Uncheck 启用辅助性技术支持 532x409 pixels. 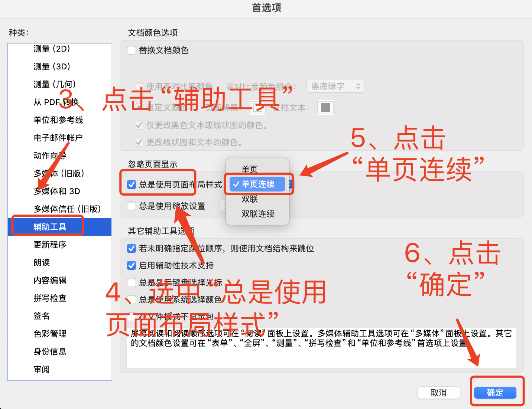click(x=132, y=265)
